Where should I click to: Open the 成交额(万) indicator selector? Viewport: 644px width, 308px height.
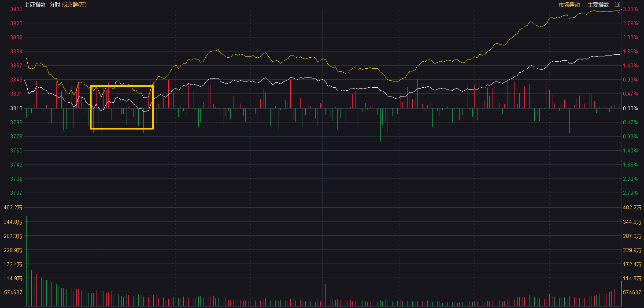pos(74,4)
